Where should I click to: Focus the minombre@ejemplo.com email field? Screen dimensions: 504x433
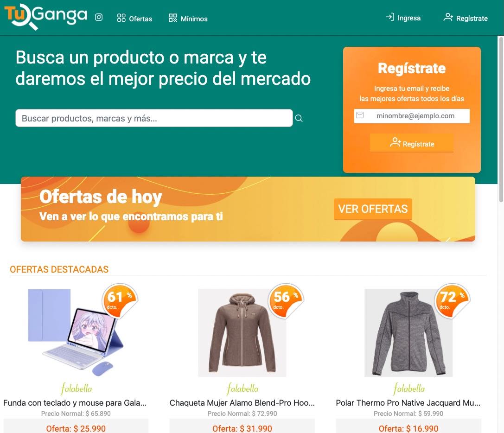tap(412, 116)
